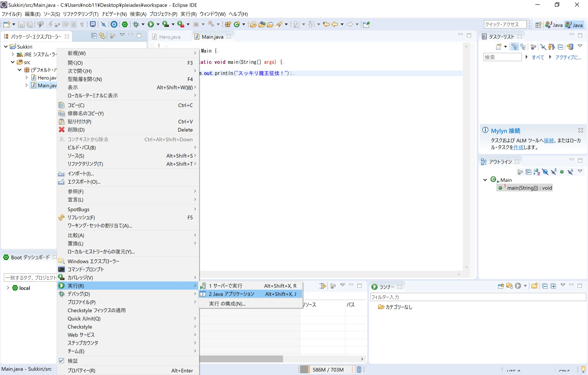
Task: Click Collapse All icon in Task List
Action: pyautogui.click(x=561, y=47)
